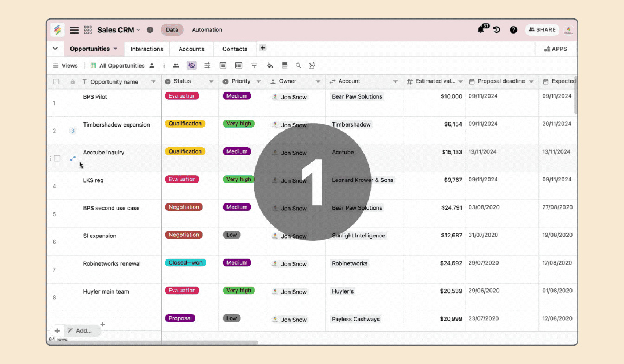Click the paint bucket color icon
Image resolution: width=624 pixels, height=364 pixels.
click(x=270, y=66)
